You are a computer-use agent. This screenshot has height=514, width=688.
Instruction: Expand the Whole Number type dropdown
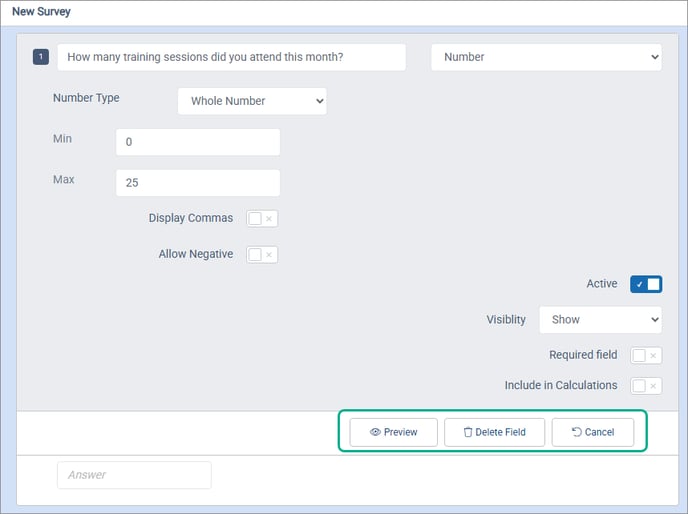(x=252, y=101)
